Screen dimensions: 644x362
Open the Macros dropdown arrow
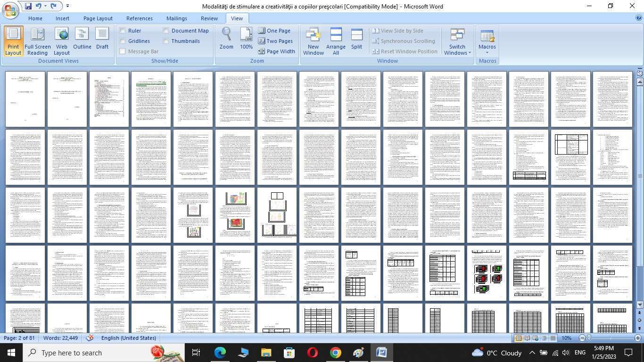click(x=487, y=52)
